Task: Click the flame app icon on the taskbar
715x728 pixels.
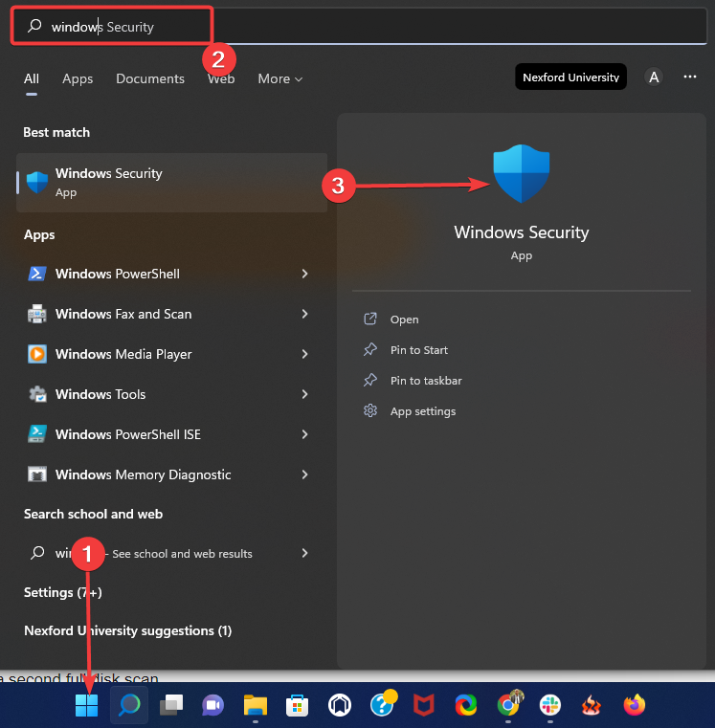Action: click(x=592, y=705)
